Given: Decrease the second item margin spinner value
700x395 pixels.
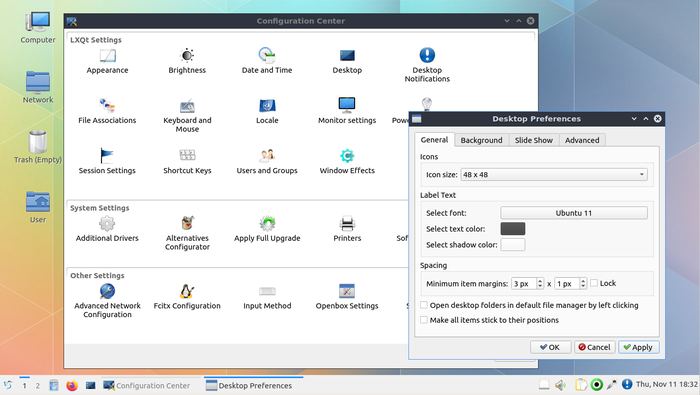Looking at the screenshot, I should (583, 286).
